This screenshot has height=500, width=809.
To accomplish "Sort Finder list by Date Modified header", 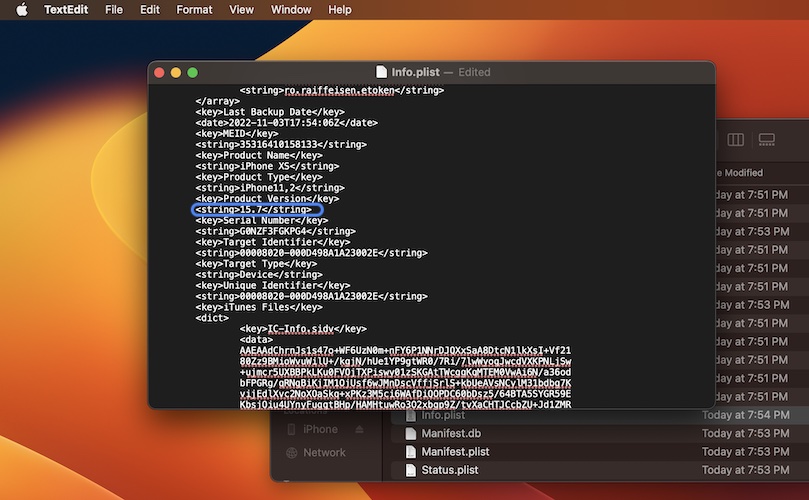I will [739, 173].
